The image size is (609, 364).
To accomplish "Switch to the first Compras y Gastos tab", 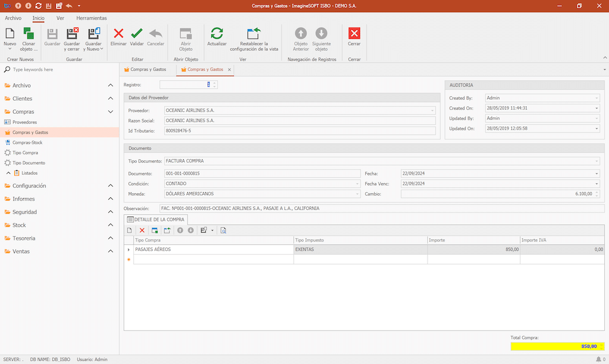I will 147,70.
